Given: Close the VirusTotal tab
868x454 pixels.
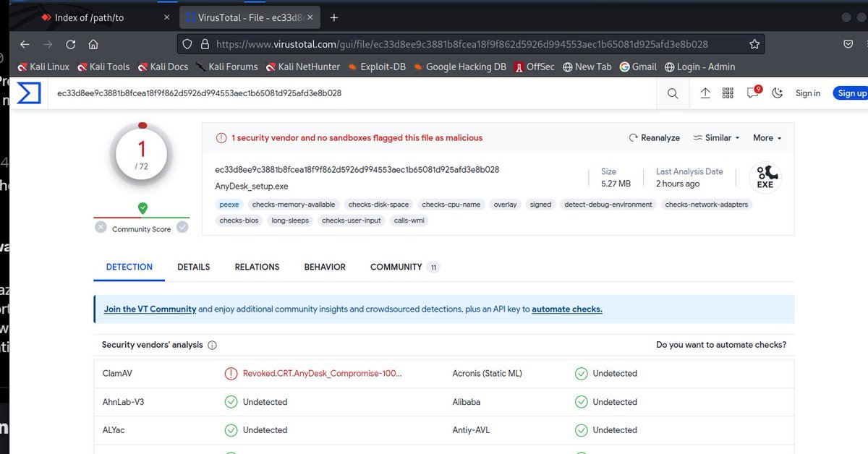Looking at the screenshot, I should coord(310,18).
